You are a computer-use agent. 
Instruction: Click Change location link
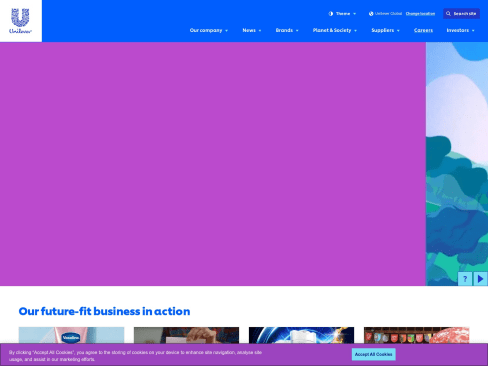point(420,14)
